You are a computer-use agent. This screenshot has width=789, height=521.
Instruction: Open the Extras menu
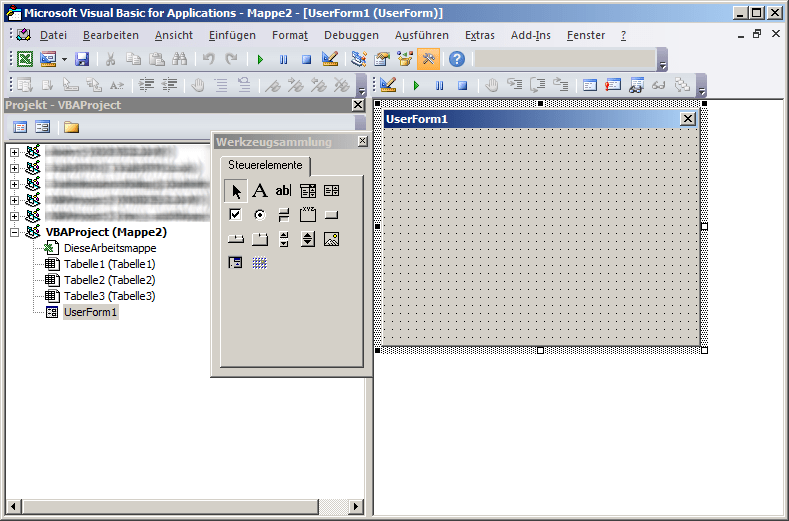(480, 35)
